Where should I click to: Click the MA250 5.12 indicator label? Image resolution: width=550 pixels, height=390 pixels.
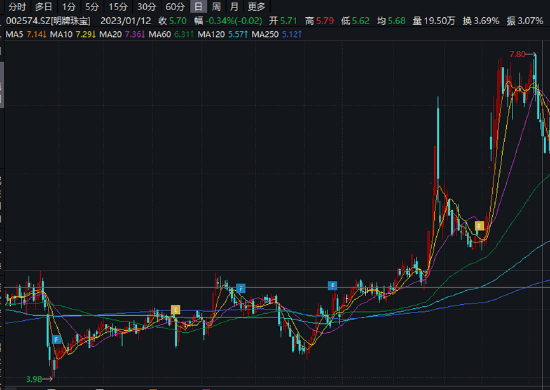(277, 34)
